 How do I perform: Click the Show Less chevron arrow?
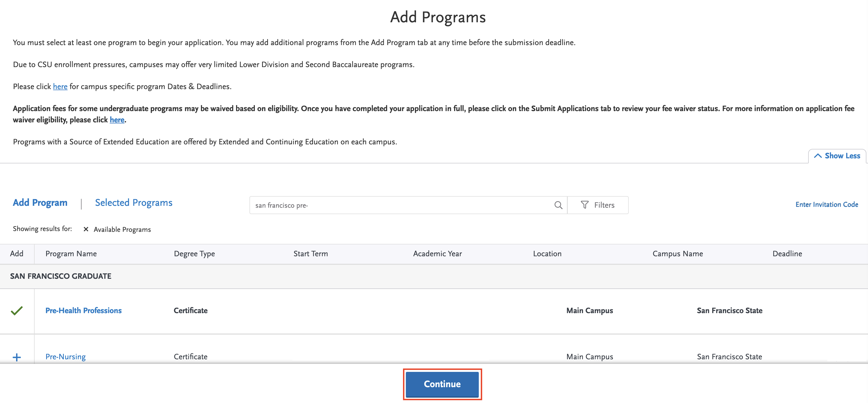click(x=818, y=156)
